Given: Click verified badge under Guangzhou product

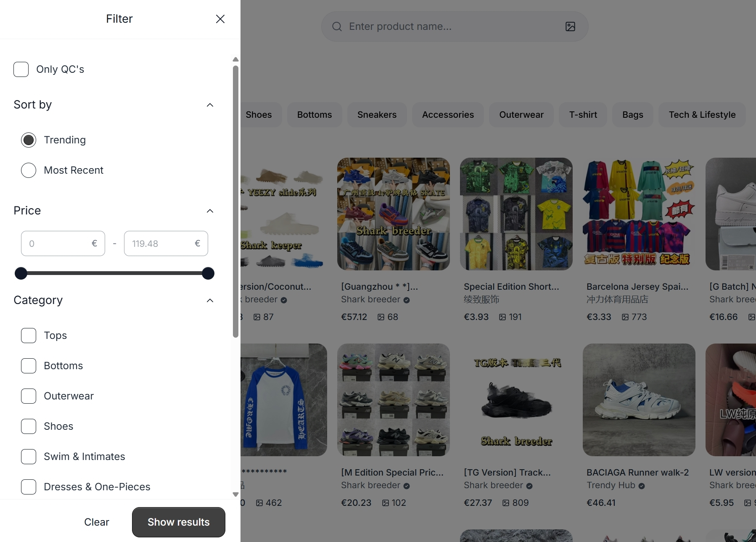Looking at the screenshot, I should pyautogui.click(x=407, y=300).
